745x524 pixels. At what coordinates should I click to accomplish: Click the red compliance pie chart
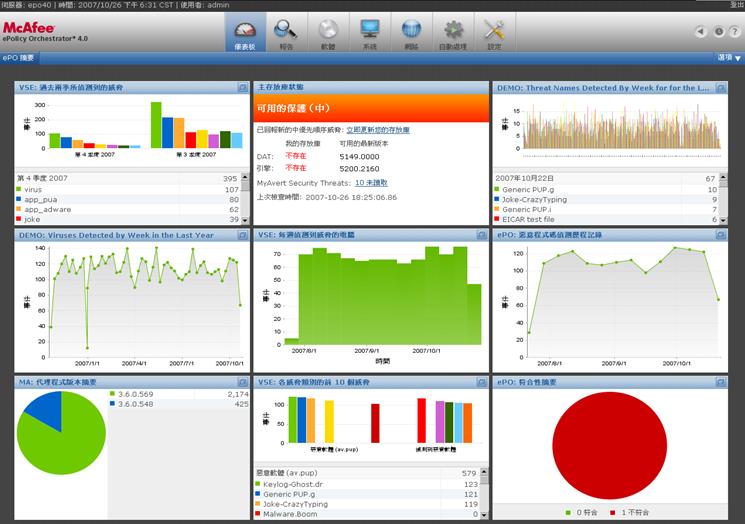point(610,446)
